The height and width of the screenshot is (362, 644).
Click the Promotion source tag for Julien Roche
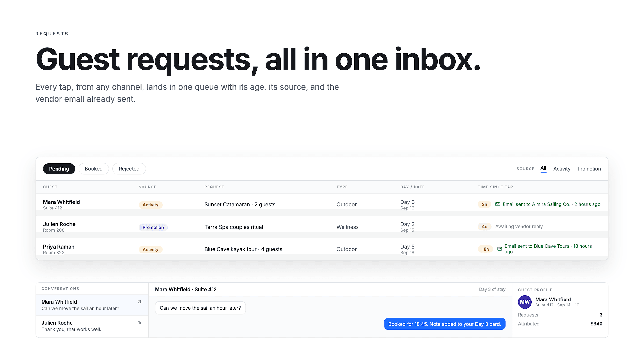[153, 227]
